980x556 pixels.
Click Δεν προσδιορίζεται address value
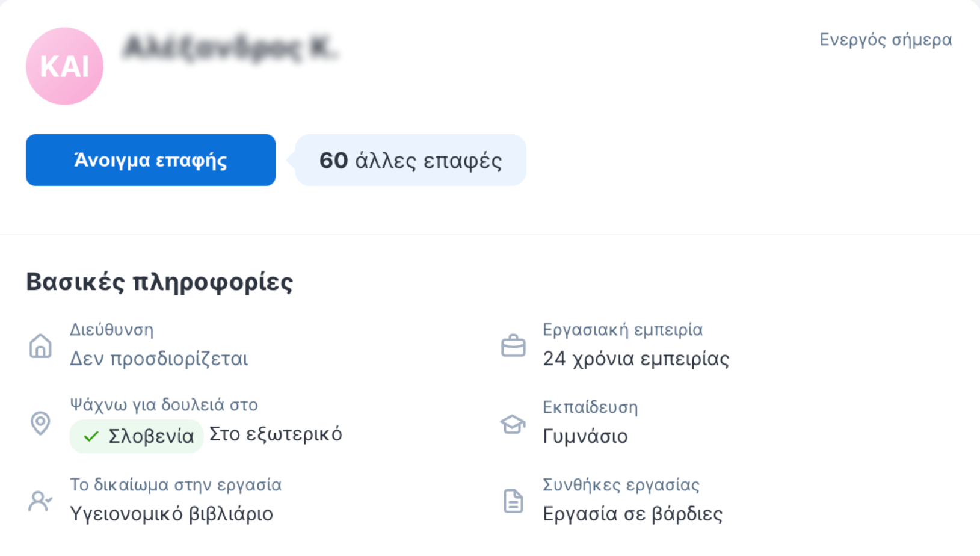tap(159, 359)
